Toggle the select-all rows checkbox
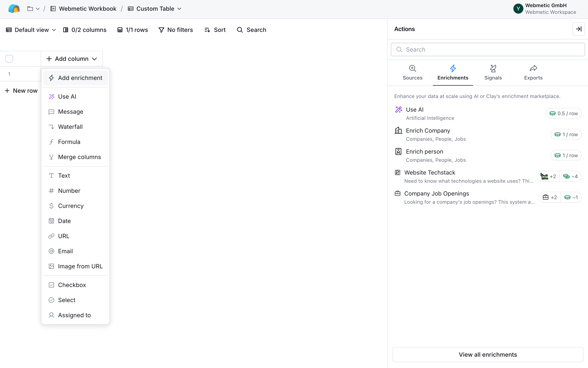This screenshot has height=368, width=588. (x=9, y=59)
